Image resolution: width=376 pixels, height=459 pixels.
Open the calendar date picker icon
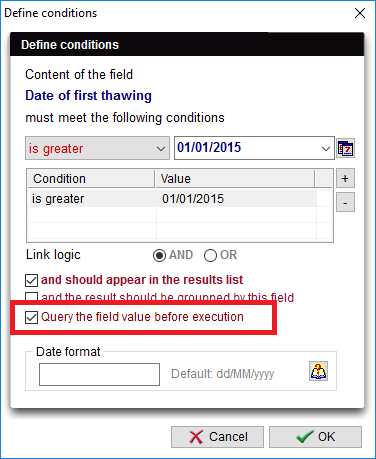click(345, 148)
